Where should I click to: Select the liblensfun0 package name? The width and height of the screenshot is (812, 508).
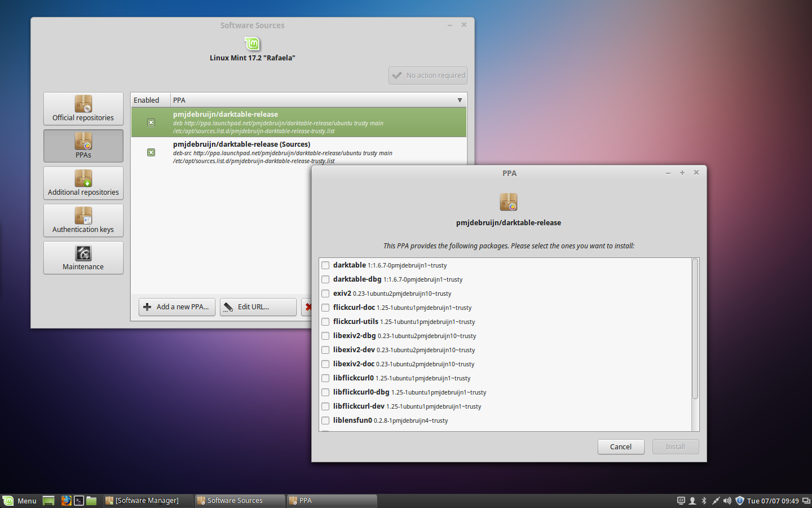(352, 421)
